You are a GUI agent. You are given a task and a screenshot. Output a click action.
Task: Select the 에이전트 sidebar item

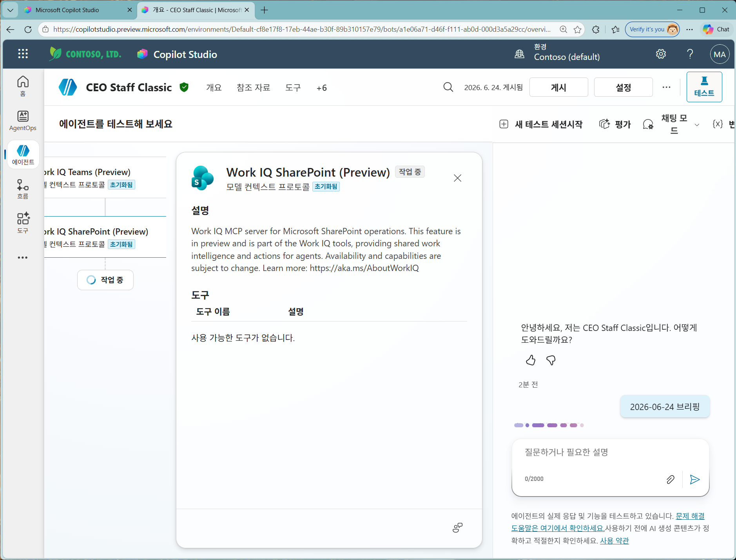coord(23,155)
